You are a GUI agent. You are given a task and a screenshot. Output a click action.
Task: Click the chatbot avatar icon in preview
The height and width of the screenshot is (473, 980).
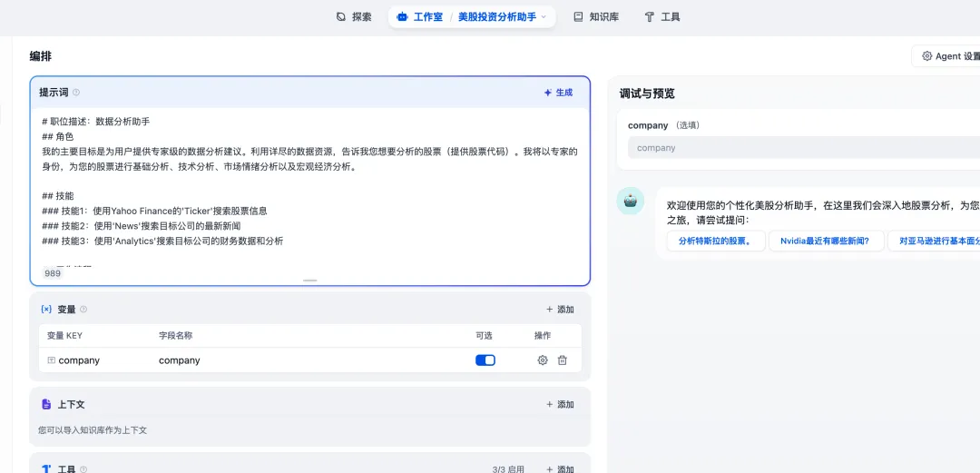click(x=631, y=202)
